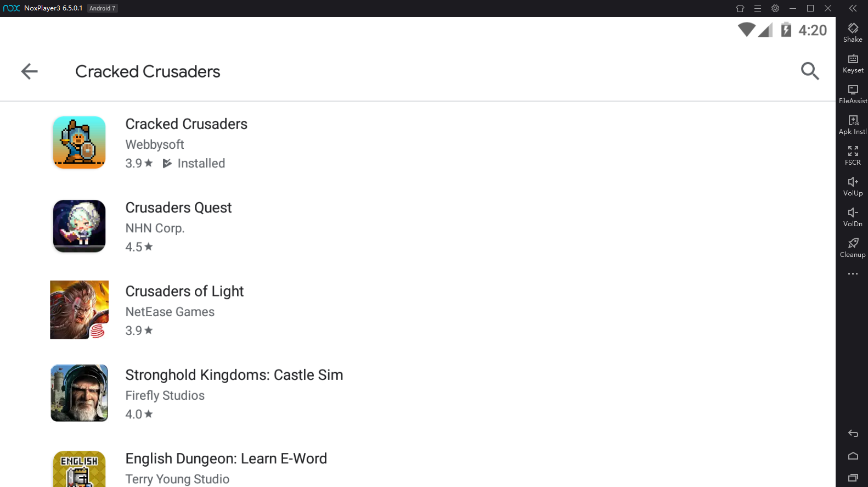
Task: Expand more sidebar tools with three dots
Action: point(853,273)
